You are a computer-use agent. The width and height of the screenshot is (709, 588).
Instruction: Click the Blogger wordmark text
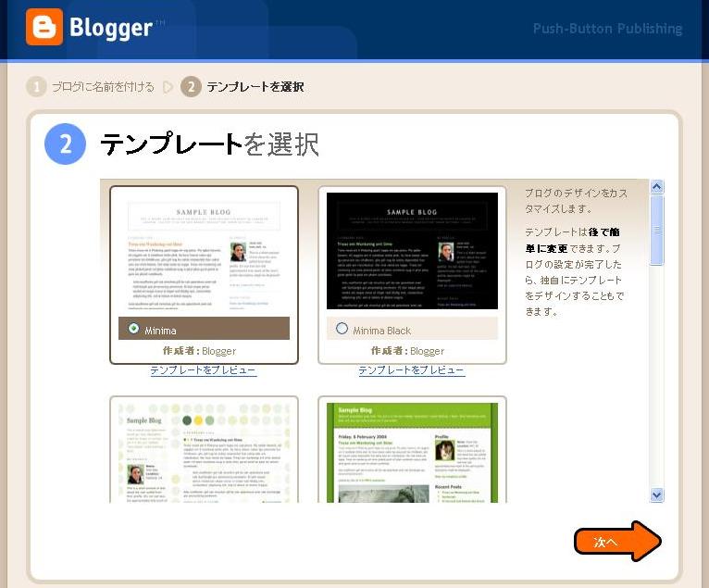tap(111, 28)
